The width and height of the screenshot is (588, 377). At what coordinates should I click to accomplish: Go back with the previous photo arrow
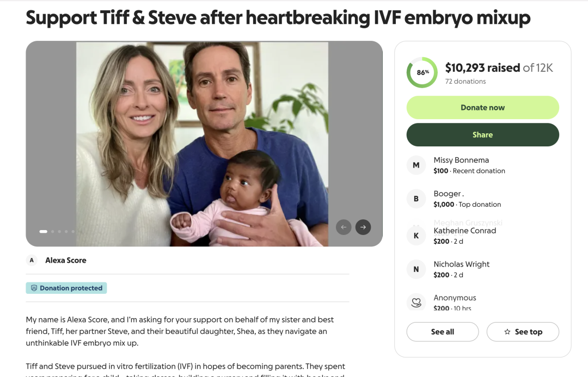pyautogui.click(x=344, y=227)
